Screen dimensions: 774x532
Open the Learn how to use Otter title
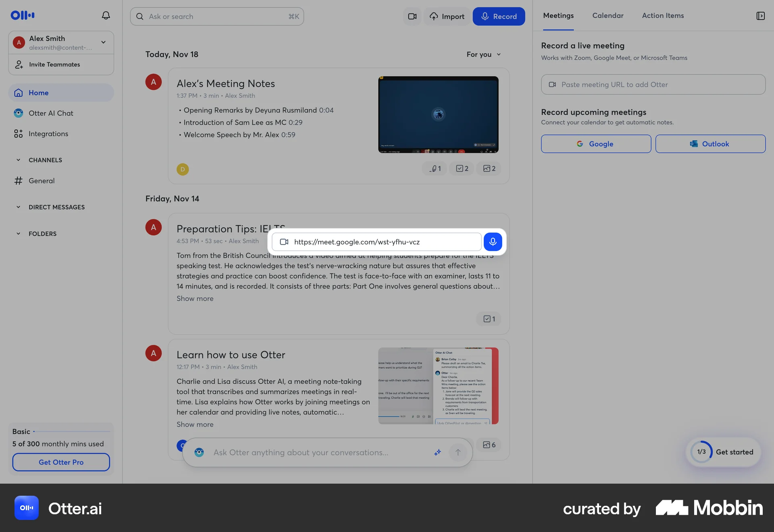(231, 355)
